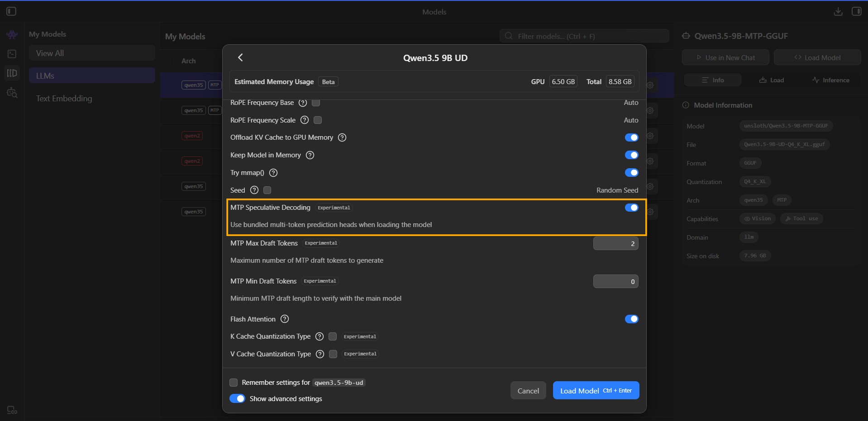Select the Text Embedding category
The image size is (868, 421).
[92, 98]
